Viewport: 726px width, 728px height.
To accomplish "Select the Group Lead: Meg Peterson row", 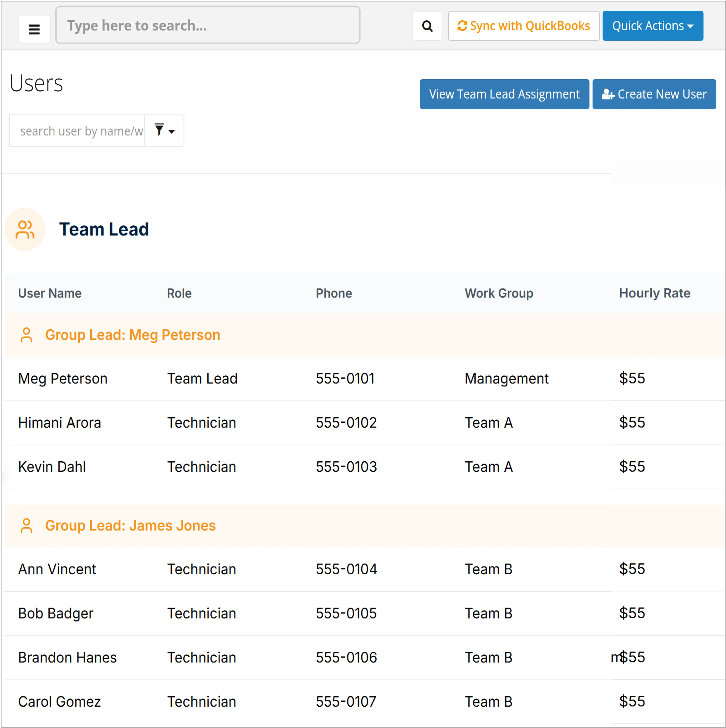I will point(364,335).
